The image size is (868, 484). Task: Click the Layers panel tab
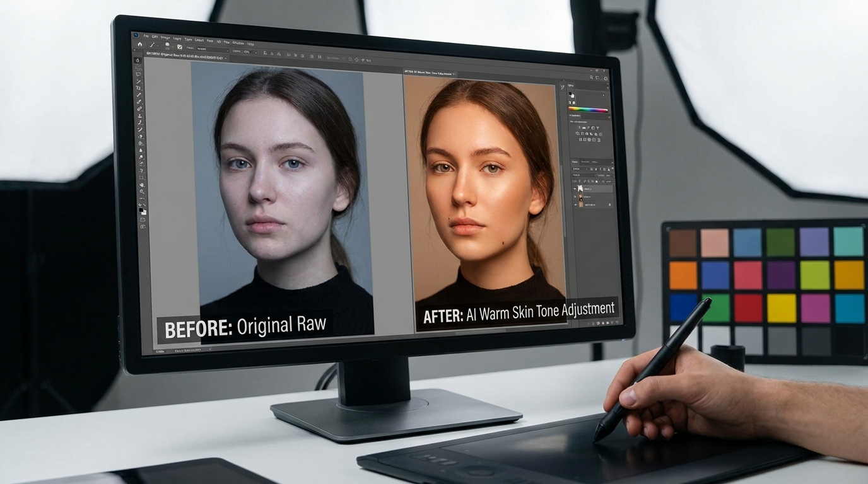click(575, 161)
